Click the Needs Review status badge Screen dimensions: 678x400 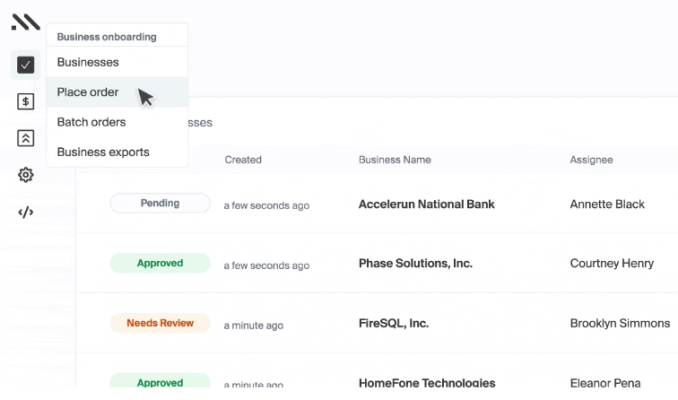[x=160, y=323]
